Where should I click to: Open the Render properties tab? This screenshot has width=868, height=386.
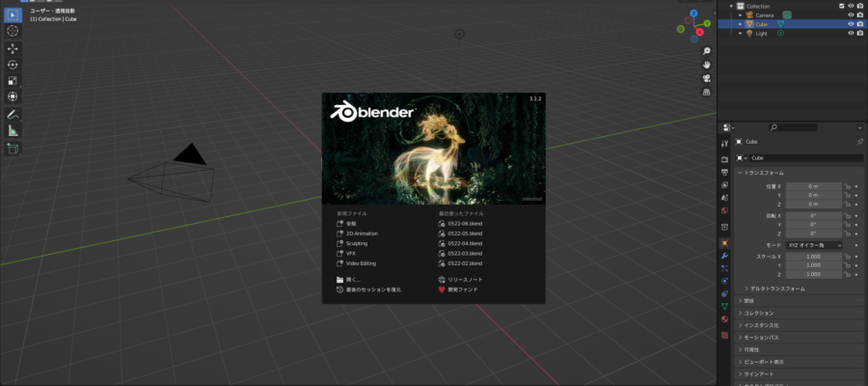(724, 159)
